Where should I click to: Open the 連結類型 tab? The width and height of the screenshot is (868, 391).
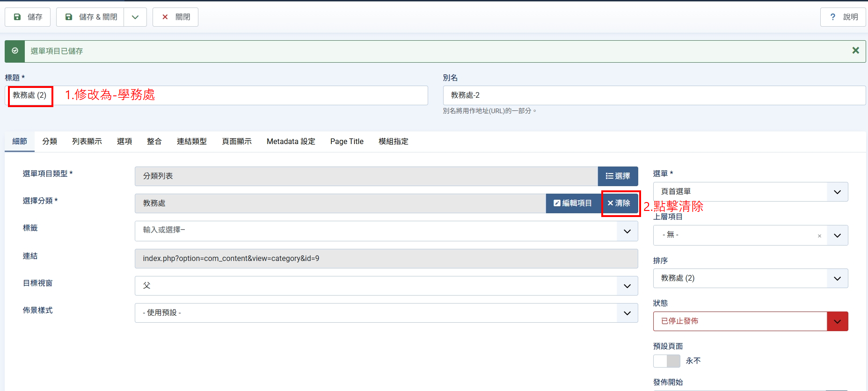pos(191,142)
